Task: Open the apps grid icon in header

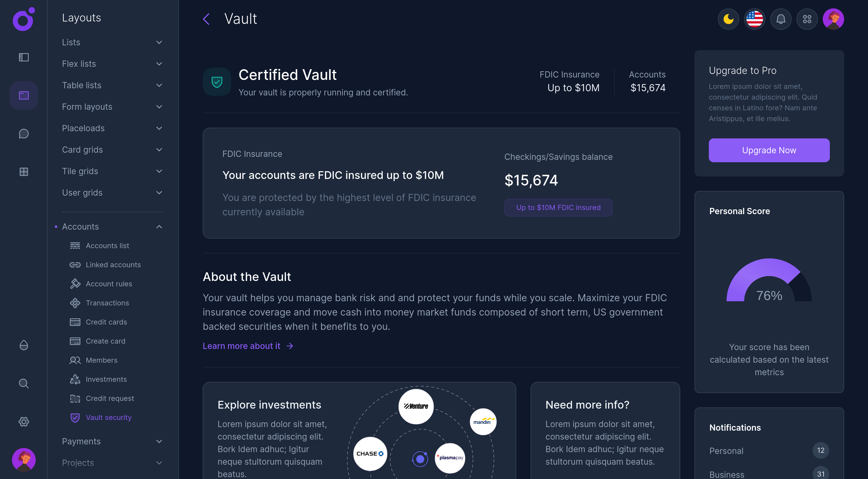Action: [807, 19]
